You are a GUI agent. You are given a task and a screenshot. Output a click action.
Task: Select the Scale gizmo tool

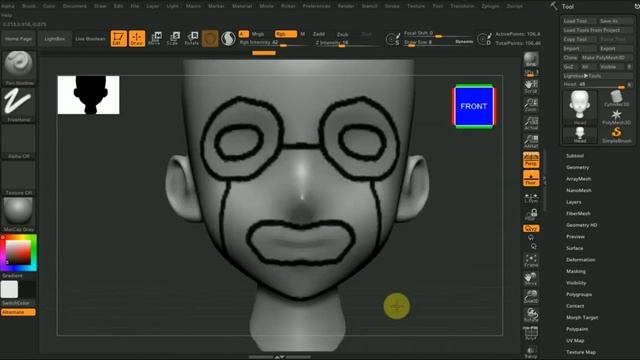[x=173, y=38]
